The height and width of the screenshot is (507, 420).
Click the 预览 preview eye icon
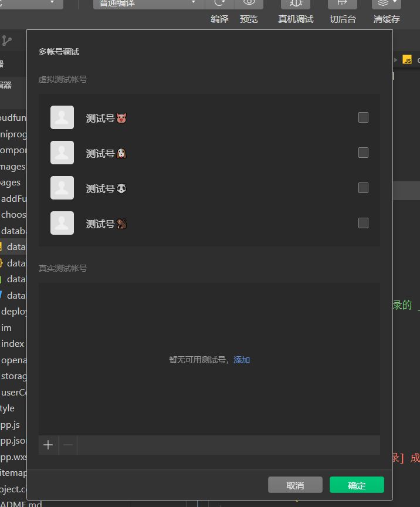pyautogui.click(x=249, y=4)
